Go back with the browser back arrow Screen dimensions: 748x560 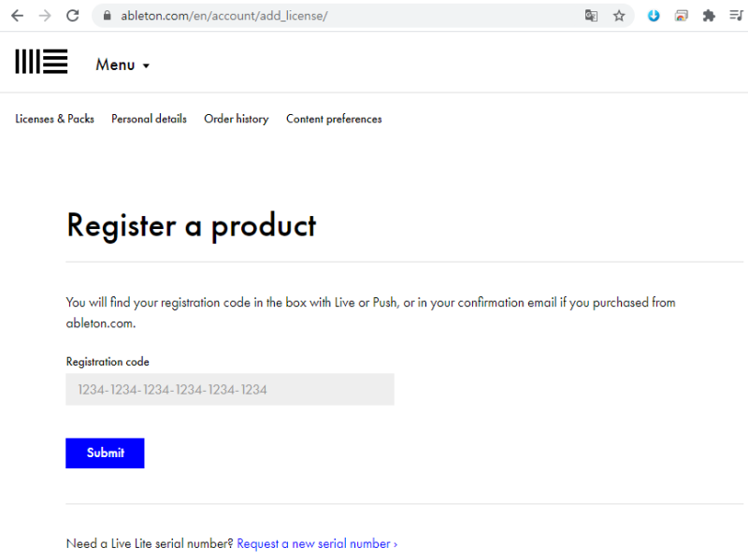pos(17,16)
